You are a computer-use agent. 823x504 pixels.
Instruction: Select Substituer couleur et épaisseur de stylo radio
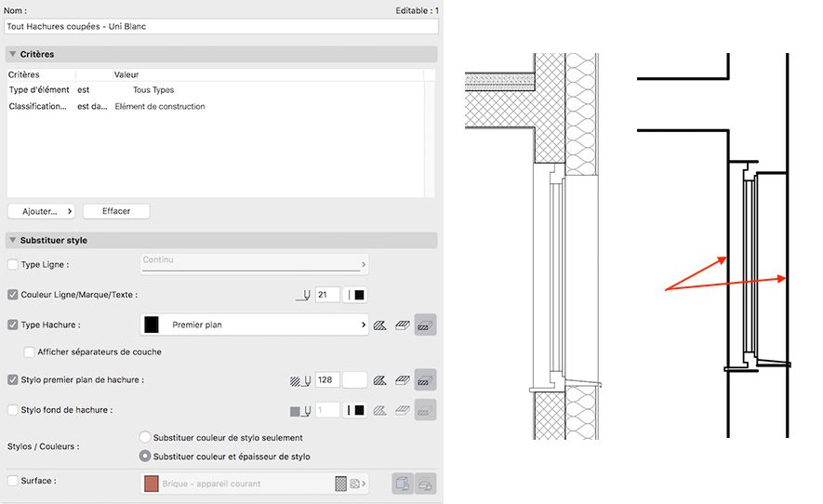point(145,457)
